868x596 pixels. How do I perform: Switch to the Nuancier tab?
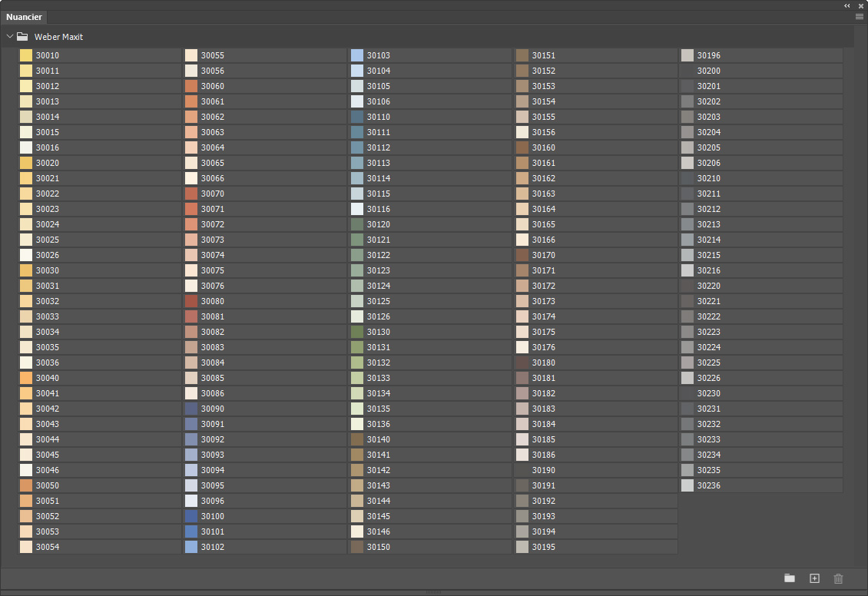click(x=24, y=17)
